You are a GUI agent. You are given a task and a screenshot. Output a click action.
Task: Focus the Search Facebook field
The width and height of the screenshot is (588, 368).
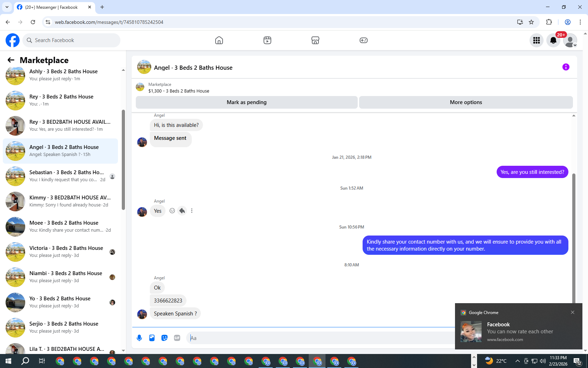[x=71, y=40]
